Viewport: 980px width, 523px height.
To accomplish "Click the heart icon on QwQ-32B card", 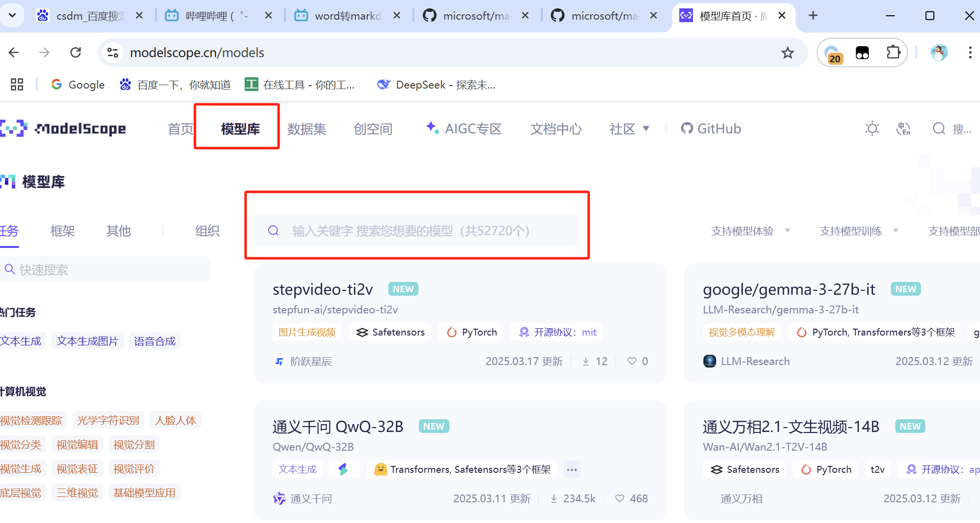I will point(620,498).
